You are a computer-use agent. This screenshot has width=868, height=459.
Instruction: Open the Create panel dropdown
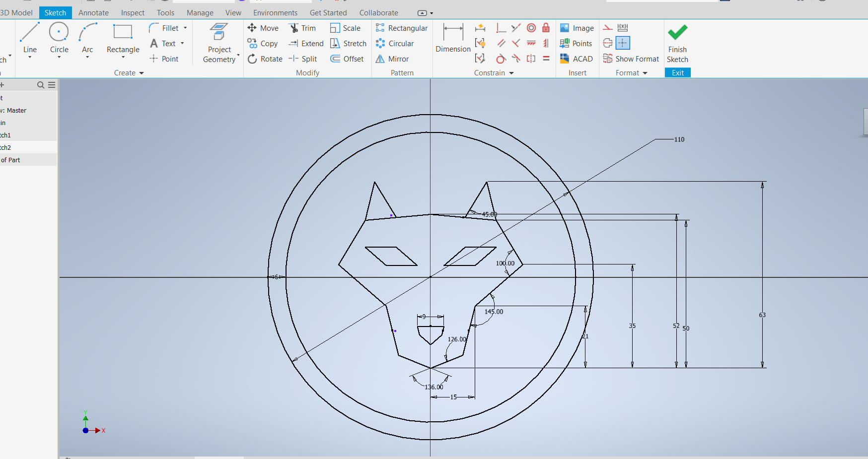pyautogui.click(x=142, y=73)
